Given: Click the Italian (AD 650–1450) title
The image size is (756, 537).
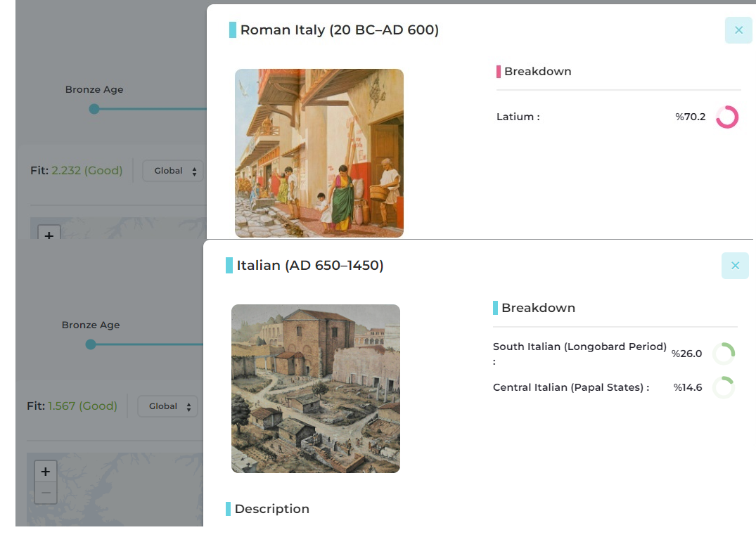Looking at the screenshot, I should [310, 266].
